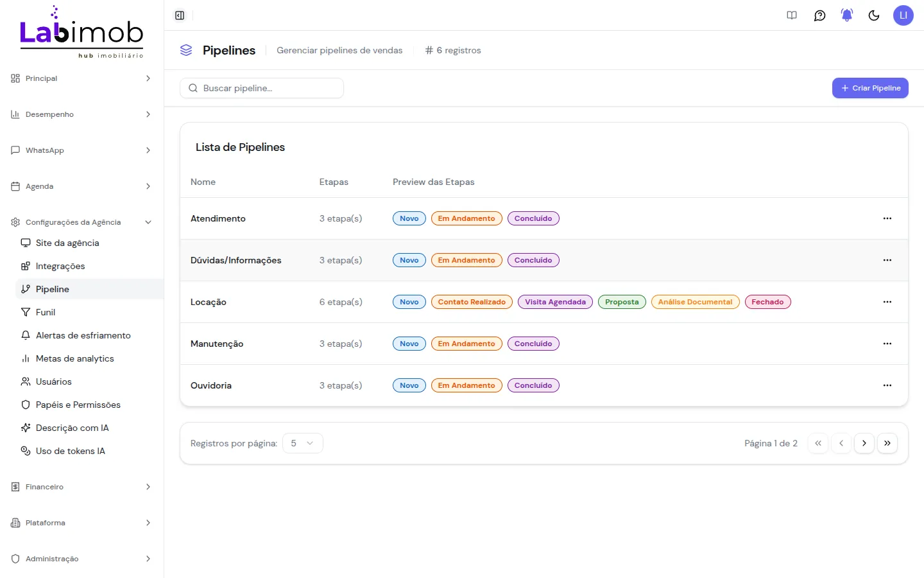
Task: Click the 6 etapa(s) cell
Action: point(341,302)
